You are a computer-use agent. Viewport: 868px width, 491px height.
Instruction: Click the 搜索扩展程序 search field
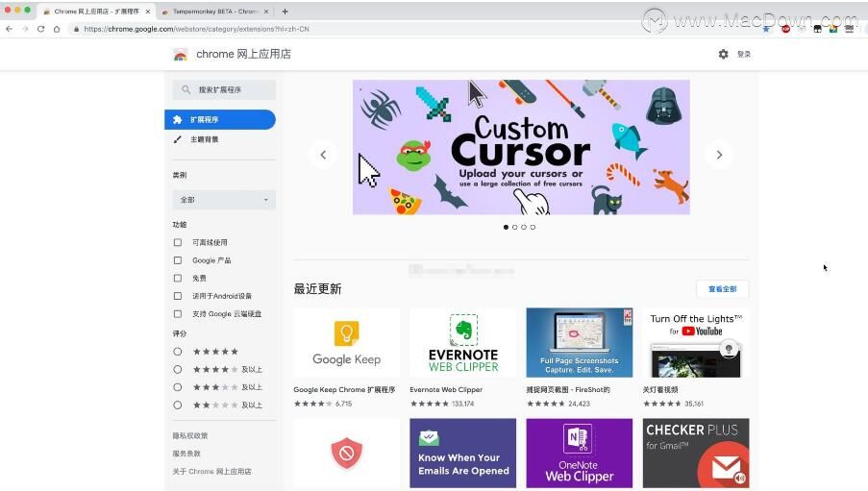tap(224, 89)
